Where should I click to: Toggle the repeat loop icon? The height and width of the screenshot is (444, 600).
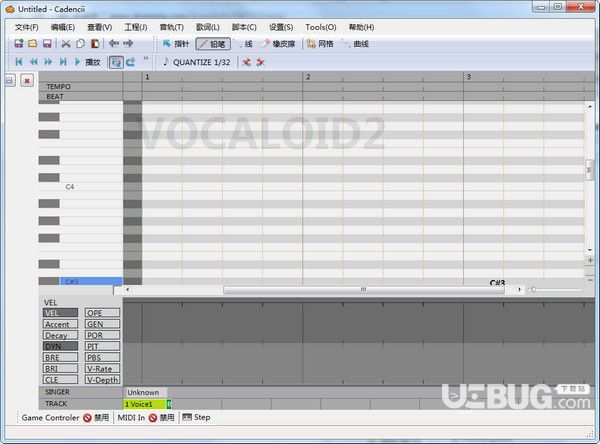[130, 62]
